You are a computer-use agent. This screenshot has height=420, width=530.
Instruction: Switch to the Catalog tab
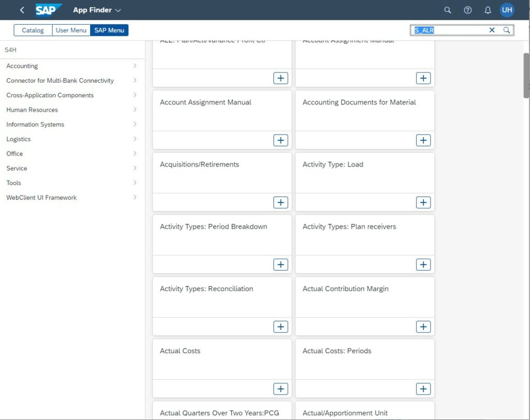pos(33,30)
